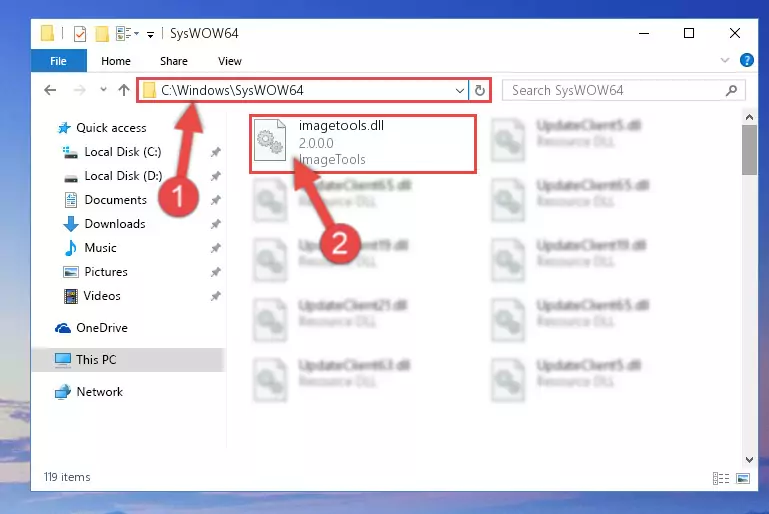Click the search magnifier icon
The image size is (769, 514).
click(x=731, y=90)
